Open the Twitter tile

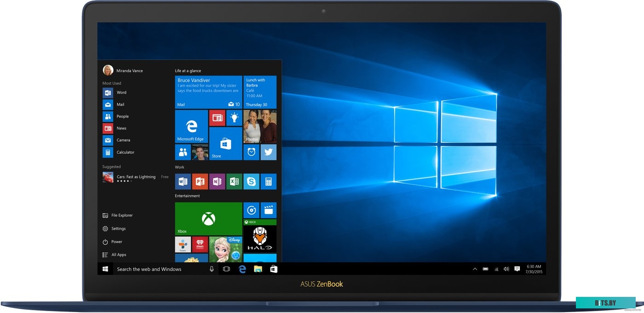click(x=269, y=152)
